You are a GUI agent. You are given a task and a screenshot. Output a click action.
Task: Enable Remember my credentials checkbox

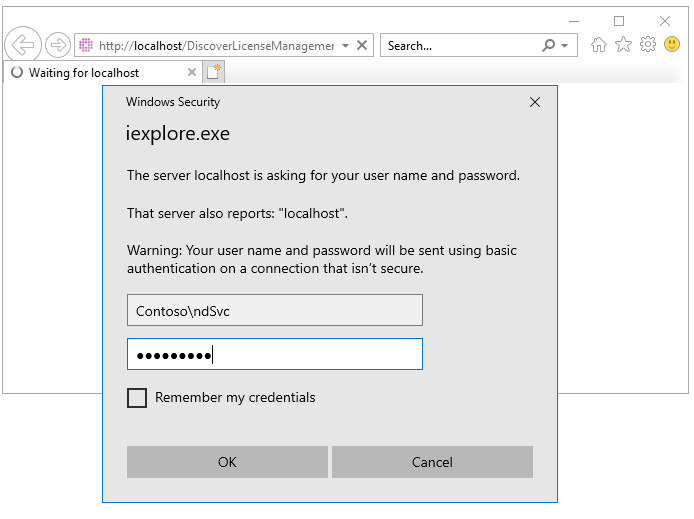coord(137,398)
